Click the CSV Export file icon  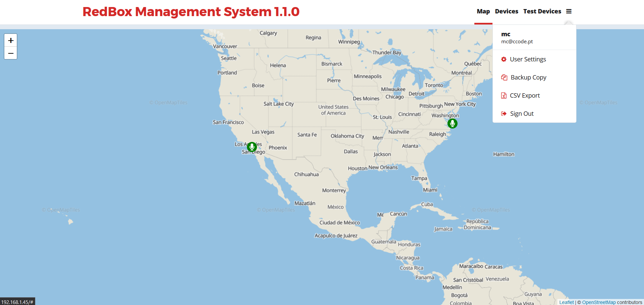[x=504, y=96]
